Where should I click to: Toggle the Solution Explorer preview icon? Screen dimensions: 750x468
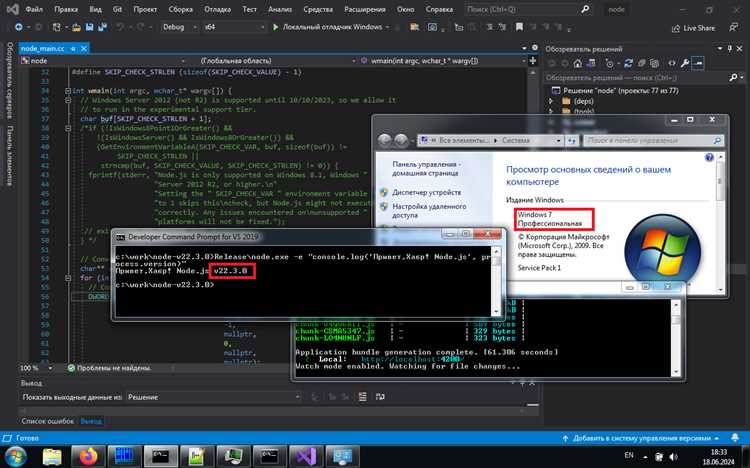[x=698, y=63]
